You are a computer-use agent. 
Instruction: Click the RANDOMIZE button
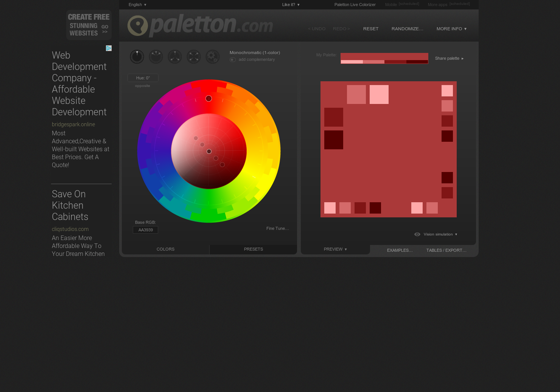[407, 29]
